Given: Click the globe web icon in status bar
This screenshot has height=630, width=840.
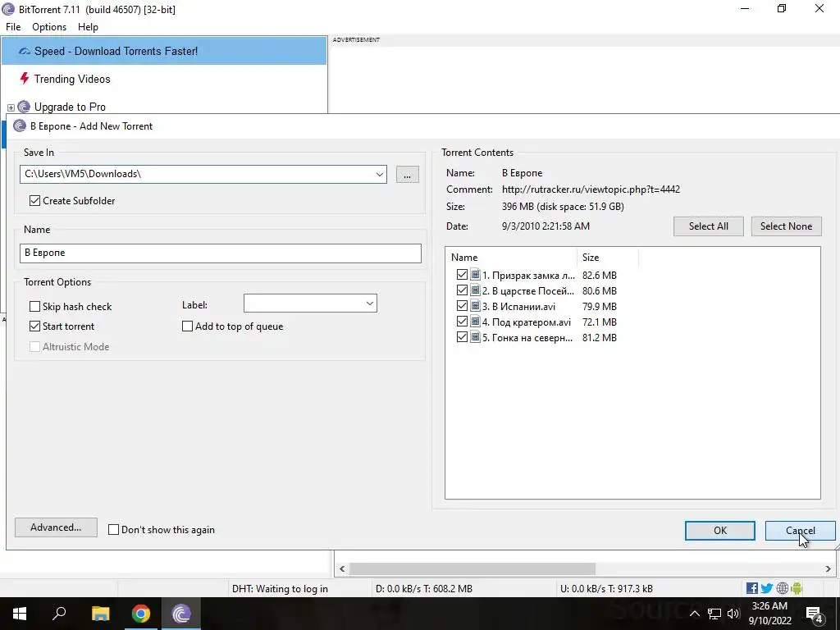Looking at the screenshot, I should (782, 588).
